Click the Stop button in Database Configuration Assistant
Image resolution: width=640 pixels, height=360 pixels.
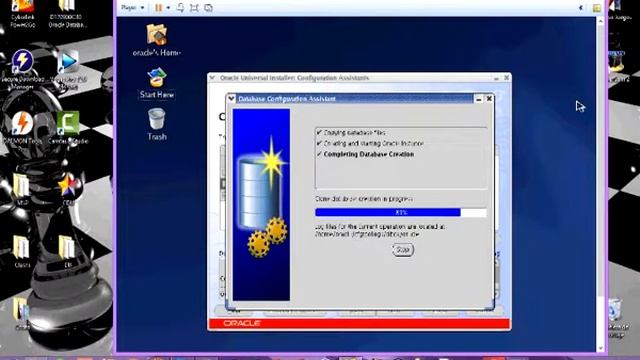point(402,250)
